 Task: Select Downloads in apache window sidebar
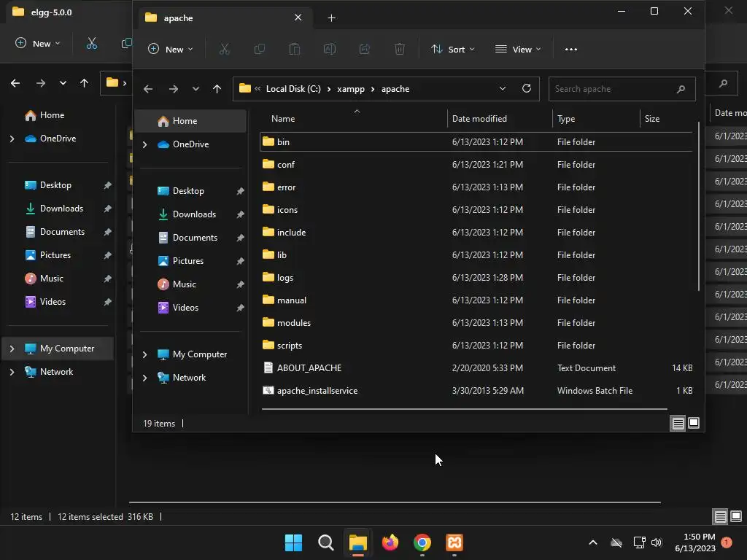pyautogui.click(x=190, y=214)
